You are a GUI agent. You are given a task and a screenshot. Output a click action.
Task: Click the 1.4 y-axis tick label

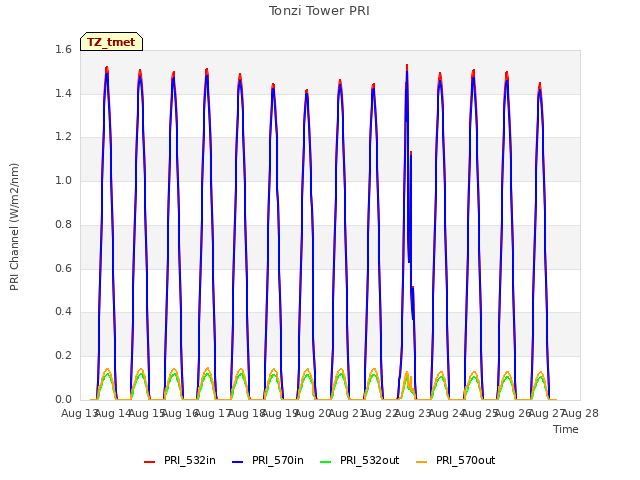point(63,93)
